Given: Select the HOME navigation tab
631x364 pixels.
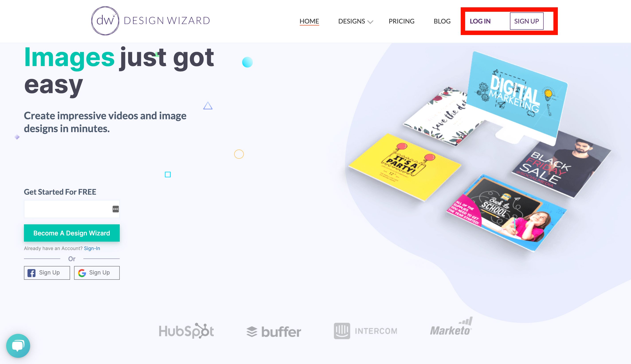Looking at the screenshot, I should pos(309,20).
